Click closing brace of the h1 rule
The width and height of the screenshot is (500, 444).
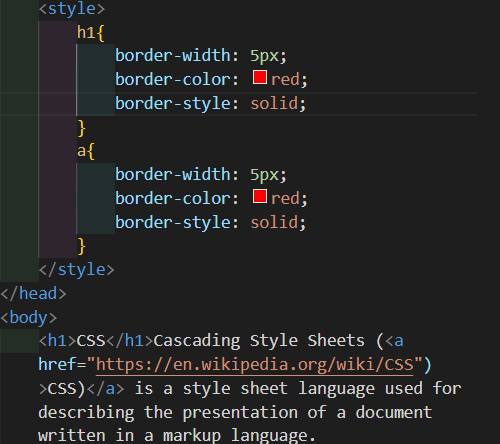click(x=81, y=128)
